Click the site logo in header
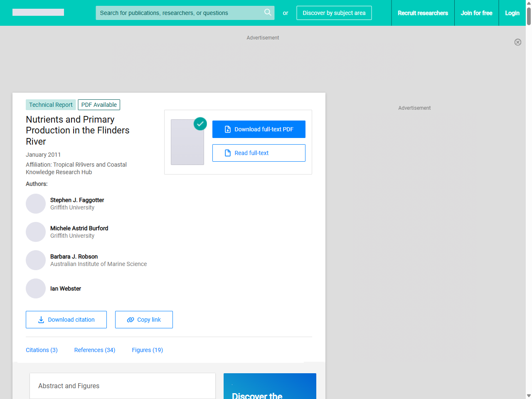 [38, 12]
